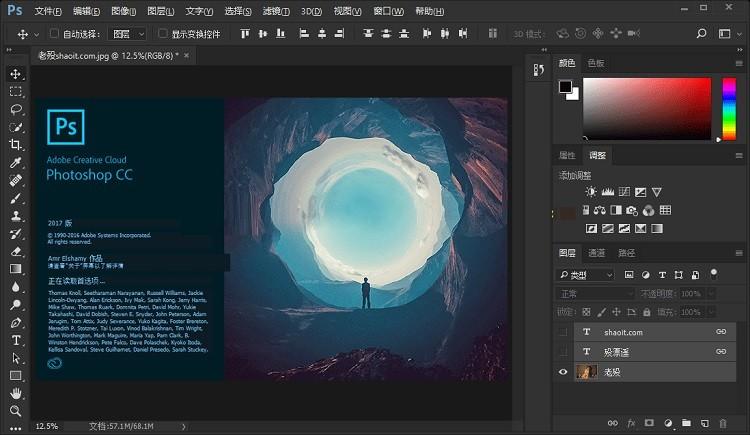The image size is (750, 435).
Task: Select the Crop tool
Action: (15, 145)
